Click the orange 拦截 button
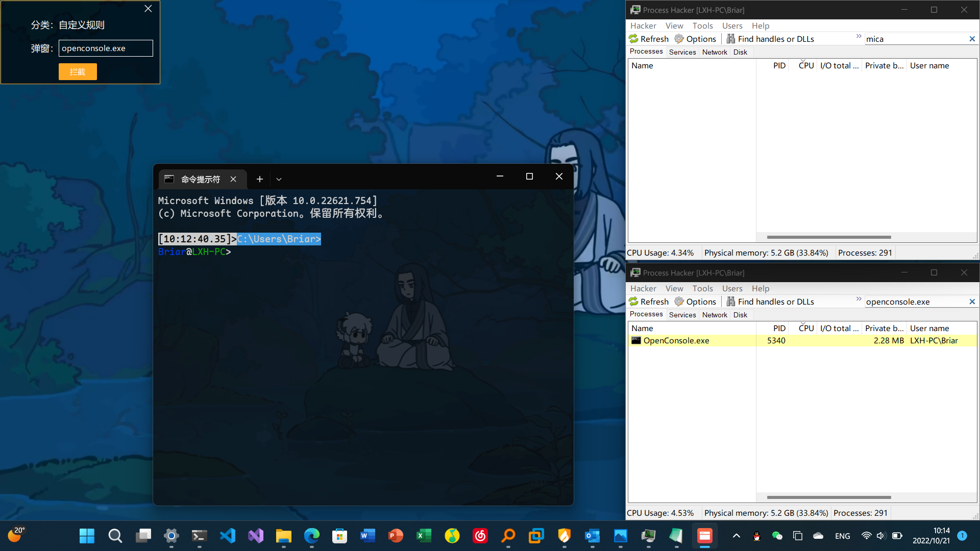Viewport: 980px width, 551px height. pyautogui.click(x=78, y=71)
